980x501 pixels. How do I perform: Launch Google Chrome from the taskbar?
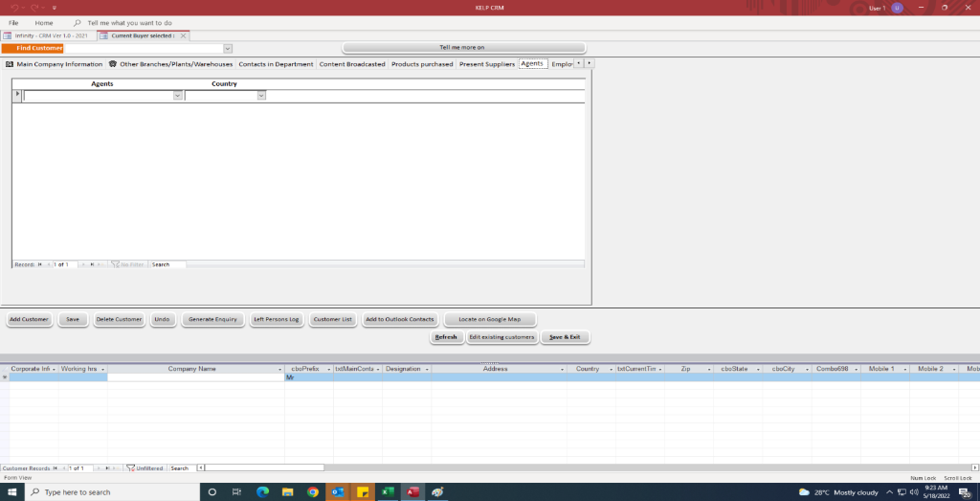tap(313, 492)
